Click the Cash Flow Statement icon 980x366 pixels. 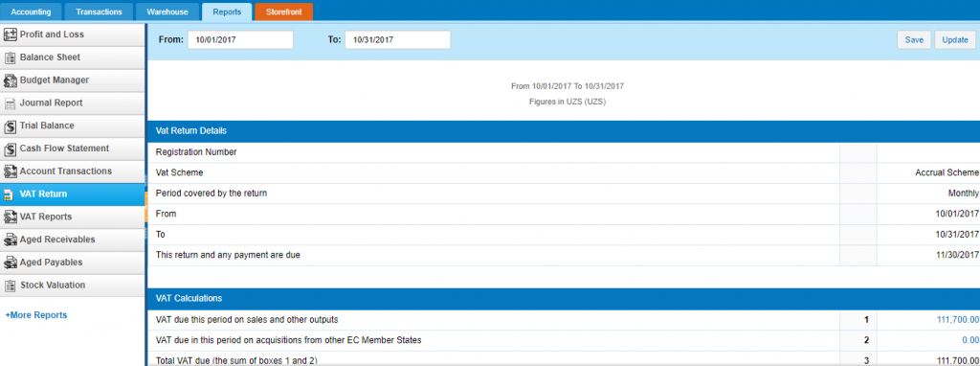point(10,149)
